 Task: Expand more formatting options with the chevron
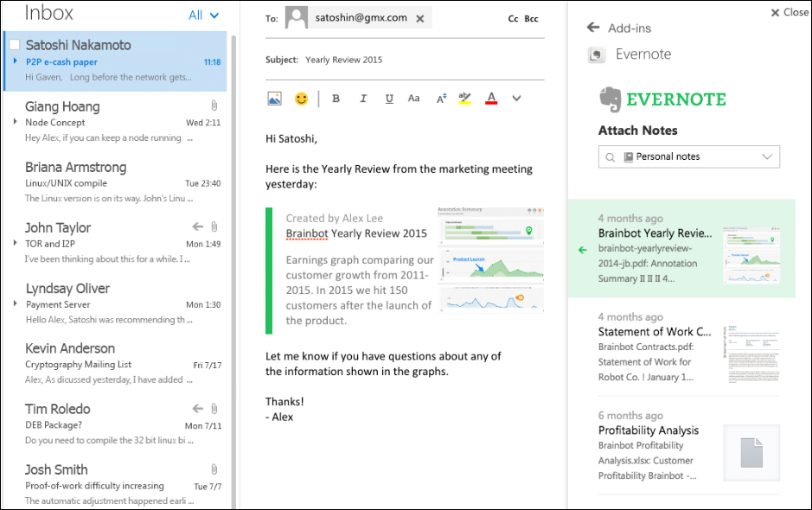(515, 98)
